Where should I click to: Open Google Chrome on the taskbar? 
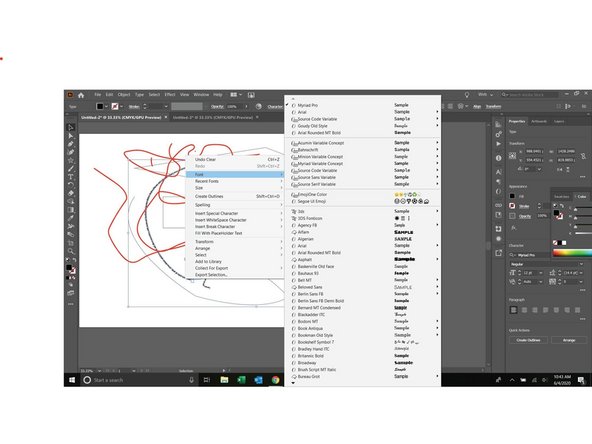[276, 380]
